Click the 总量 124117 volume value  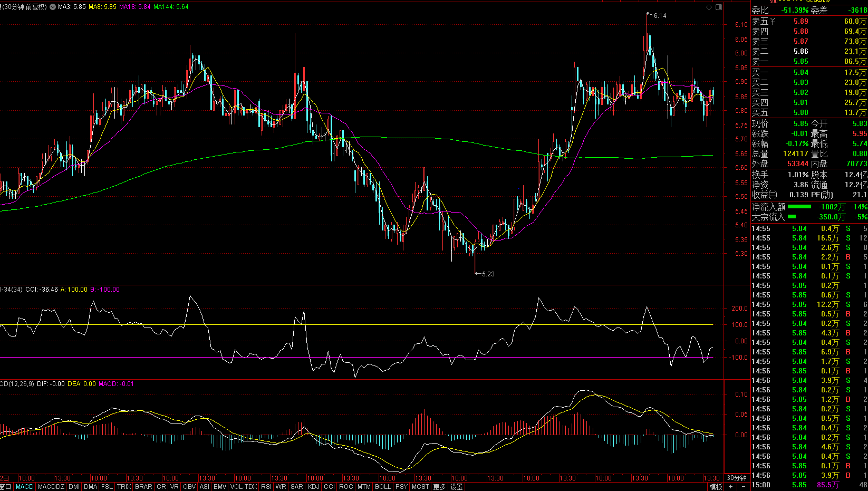tap(796, 153)
